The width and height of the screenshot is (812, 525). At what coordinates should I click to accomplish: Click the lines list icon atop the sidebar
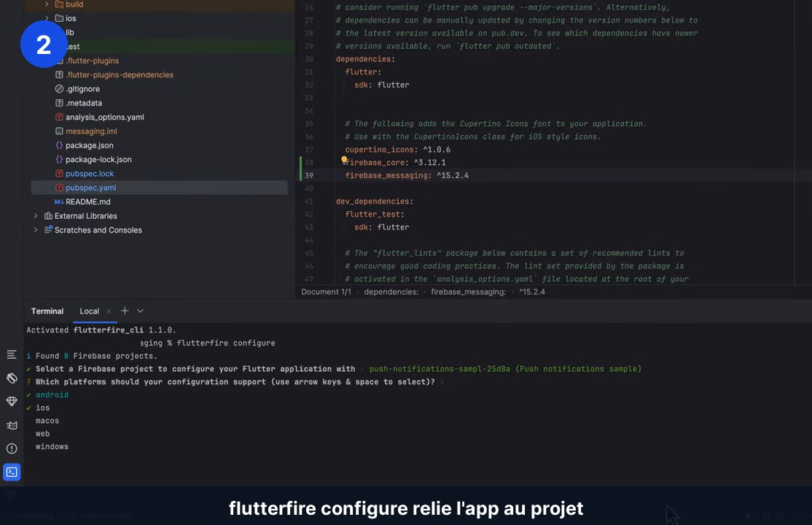12,354
